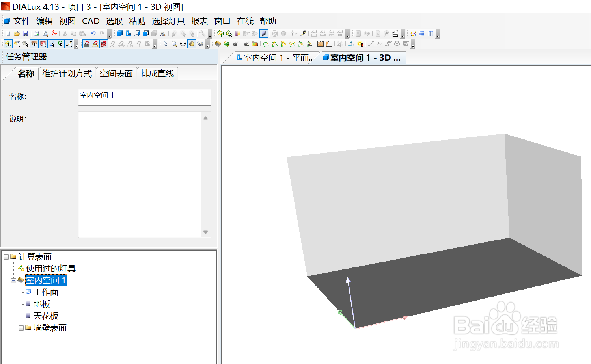Click the Open folder icon
This screenshot has width=591, height=364.
(x=17, y=33)
